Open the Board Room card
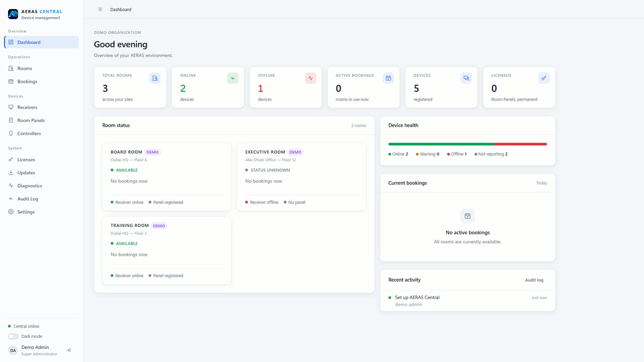Viewport: 644px width, 362px height. click(167, 177)
